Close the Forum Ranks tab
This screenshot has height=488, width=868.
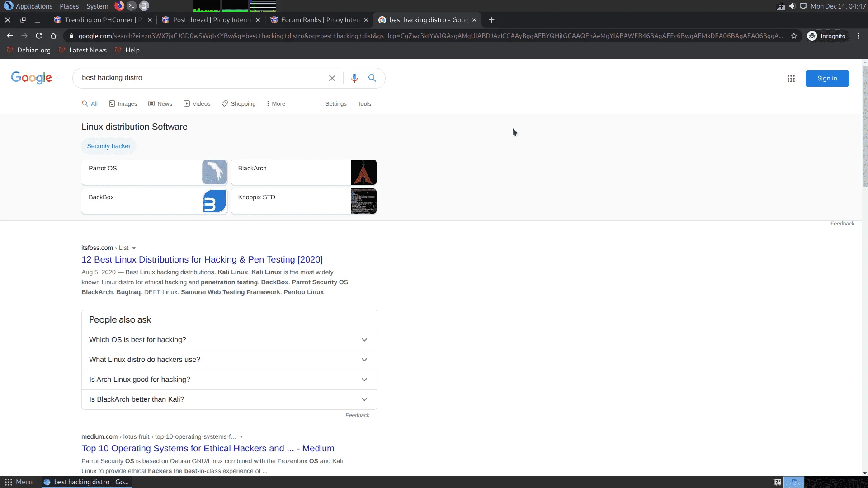366,20
